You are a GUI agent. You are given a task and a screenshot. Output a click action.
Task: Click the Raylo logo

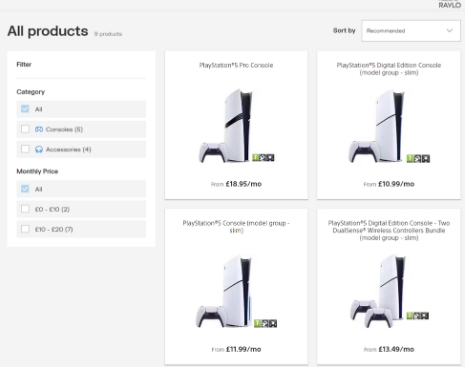point(450,5)
